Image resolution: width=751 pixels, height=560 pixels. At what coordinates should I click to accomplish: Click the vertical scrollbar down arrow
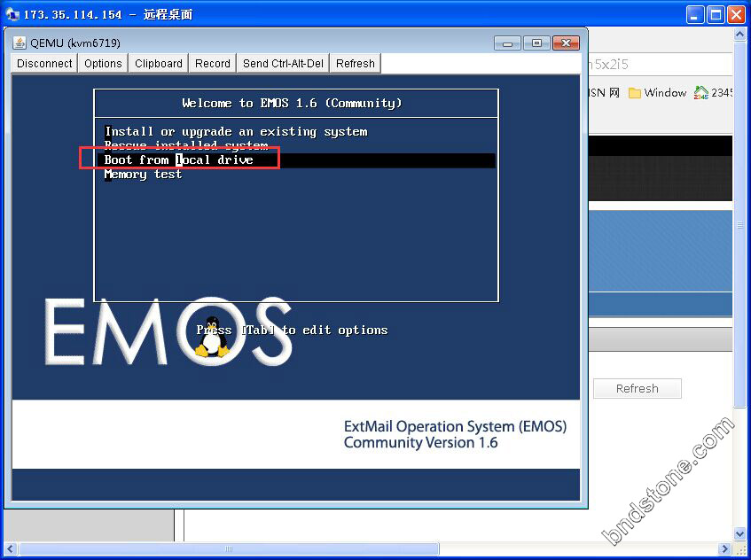click(x=739, y=533)
